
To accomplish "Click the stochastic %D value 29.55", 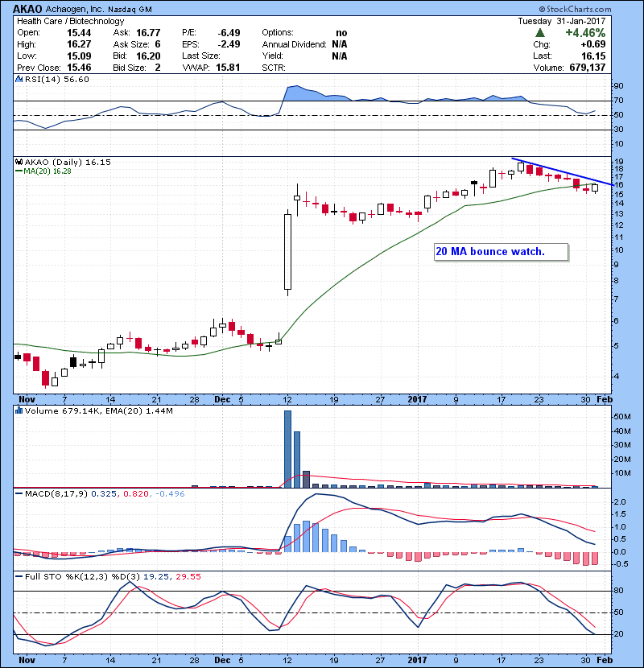I will pos(188,577).
